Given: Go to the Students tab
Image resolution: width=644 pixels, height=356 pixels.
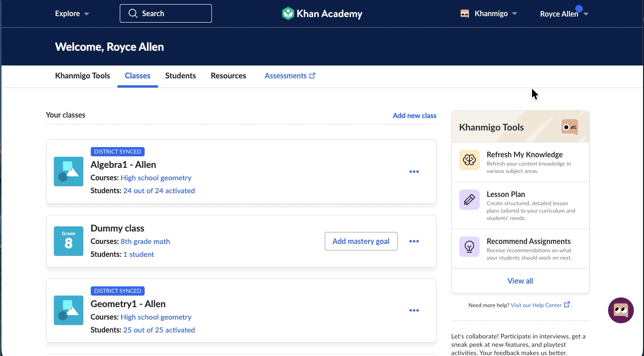Looking at the screenshot, I should pyautogui.click(x=181, y=76).
